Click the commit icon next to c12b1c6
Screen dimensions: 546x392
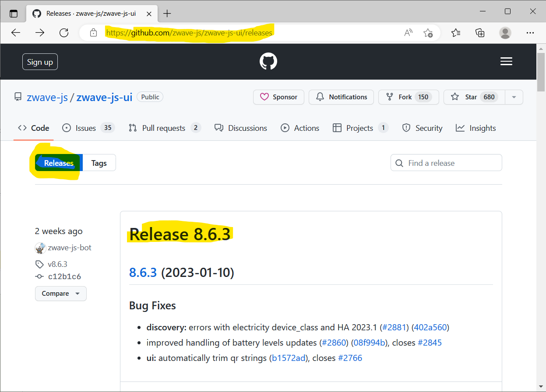[x=39, y=276]
